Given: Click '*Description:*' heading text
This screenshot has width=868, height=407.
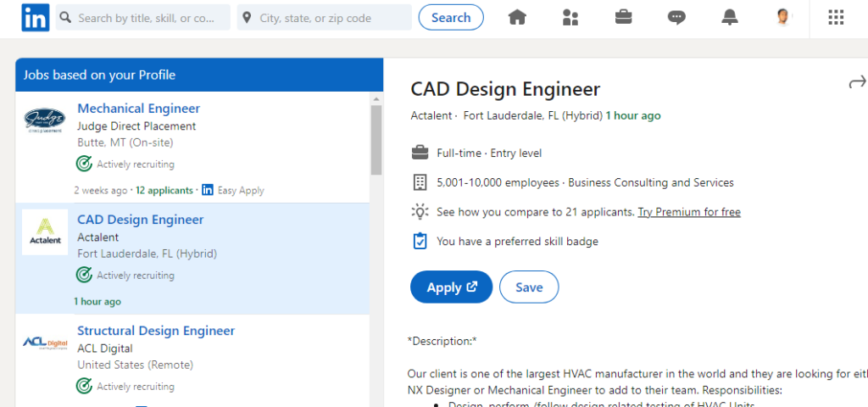Looking at the screenshot, I should (442, 341).
